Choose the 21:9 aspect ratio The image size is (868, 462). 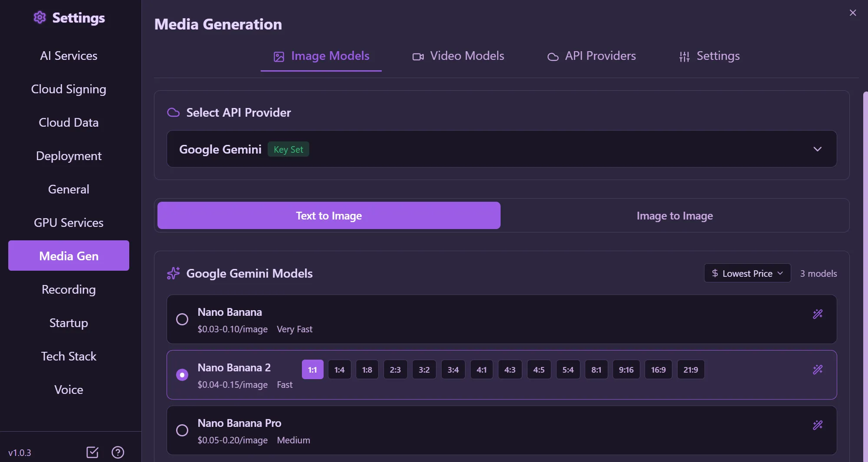pos(691,370)
